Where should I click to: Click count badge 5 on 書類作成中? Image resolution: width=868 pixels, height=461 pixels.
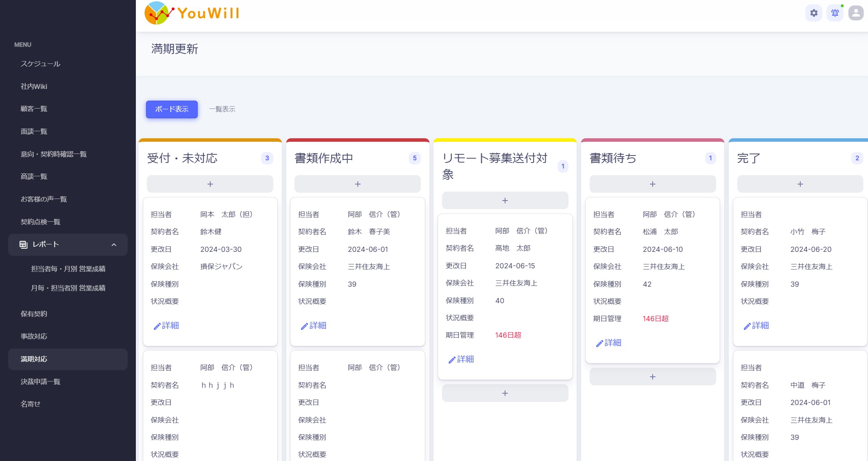pos(415,158)
